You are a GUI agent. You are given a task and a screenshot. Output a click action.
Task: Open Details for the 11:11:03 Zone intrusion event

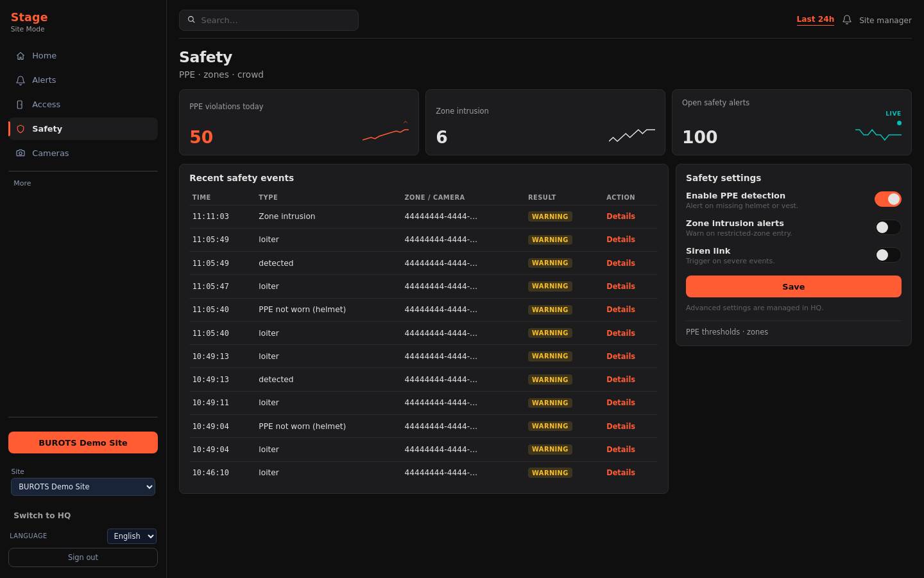[620, 216]
